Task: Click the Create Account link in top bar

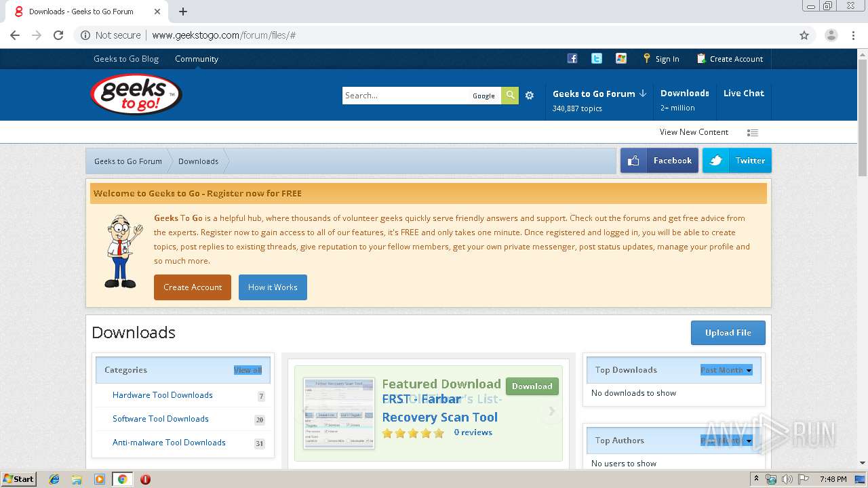Action: tap(730, 59)
